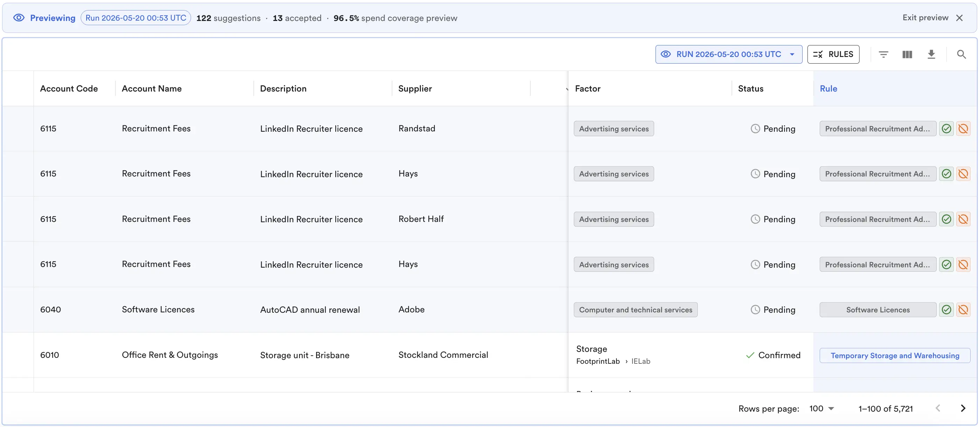
Task: Click the Office Rent & Outgoings account name
Action: point(170,355)
